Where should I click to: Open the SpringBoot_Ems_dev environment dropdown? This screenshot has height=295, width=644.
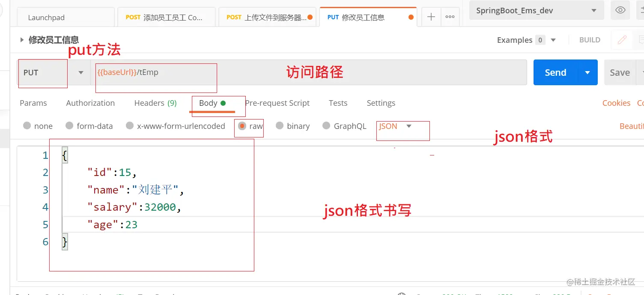[x=537, y=11]
